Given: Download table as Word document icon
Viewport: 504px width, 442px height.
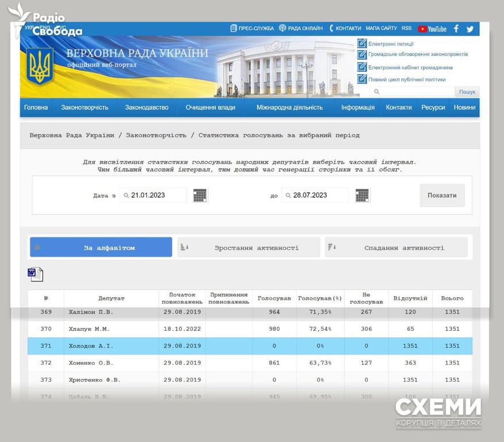Looking at the screenshot, I should [x=35, y=274].
